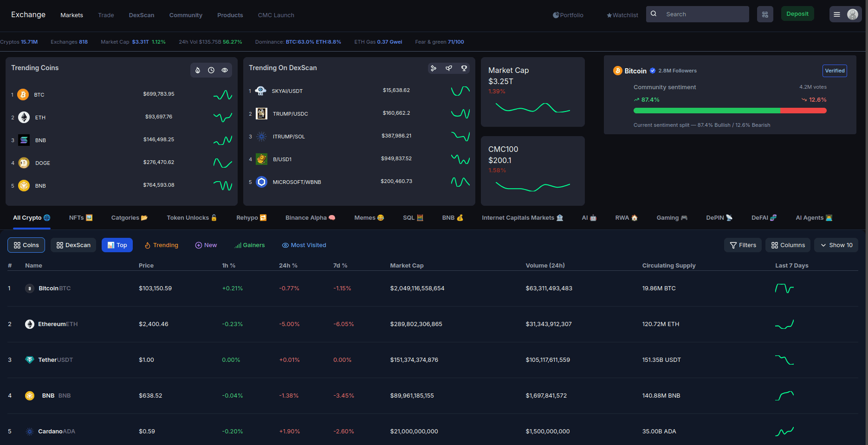
Task: Select the Trending filter
Action: (x=161, y=245)
